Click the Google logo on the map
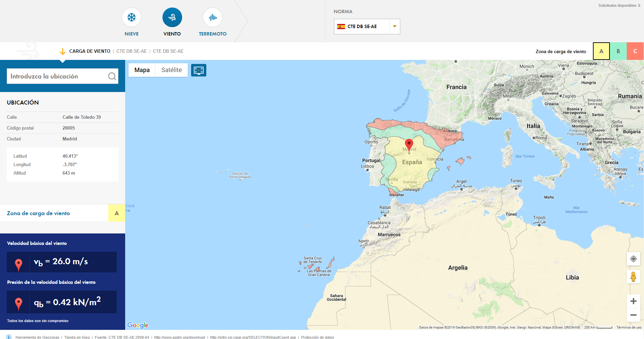 coord(137,325)
